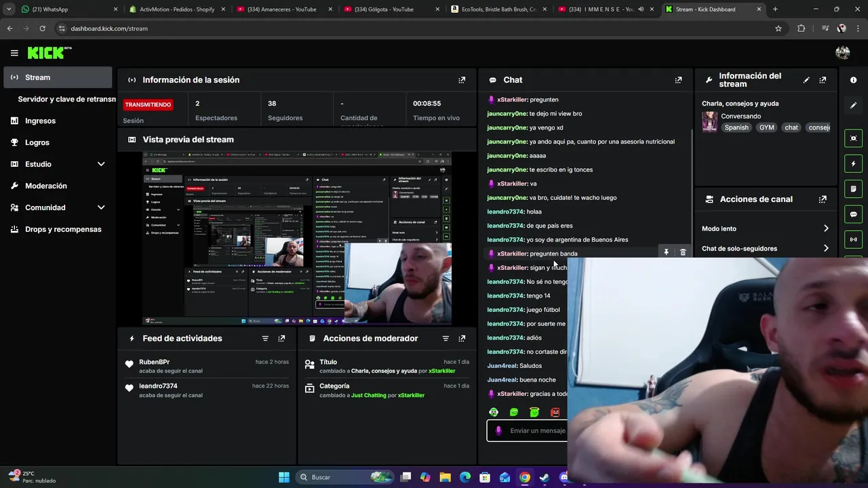Open Servidor y clave de retransmisión
868x488 pixels.
click(66, 99)
